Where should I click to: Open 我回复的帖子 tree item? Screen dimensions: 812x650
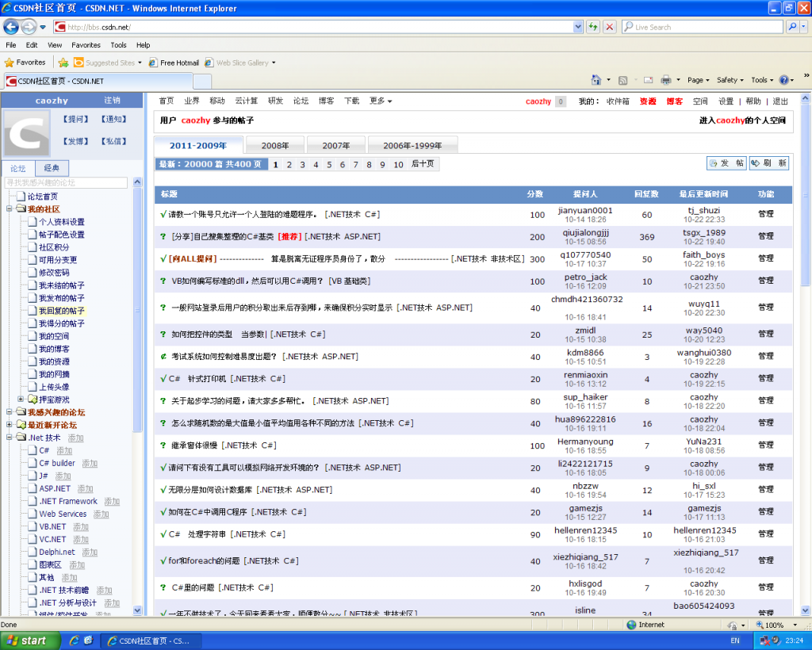coord(61,311)
